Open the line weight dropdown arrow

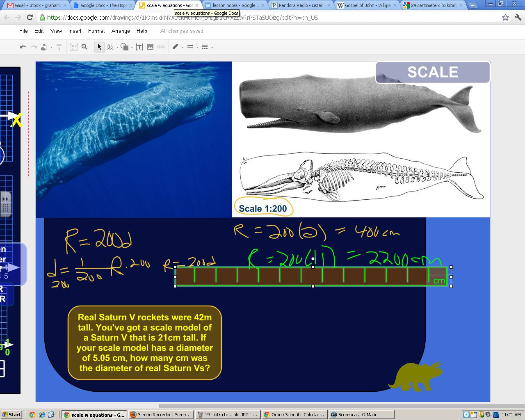pos(197,48)
